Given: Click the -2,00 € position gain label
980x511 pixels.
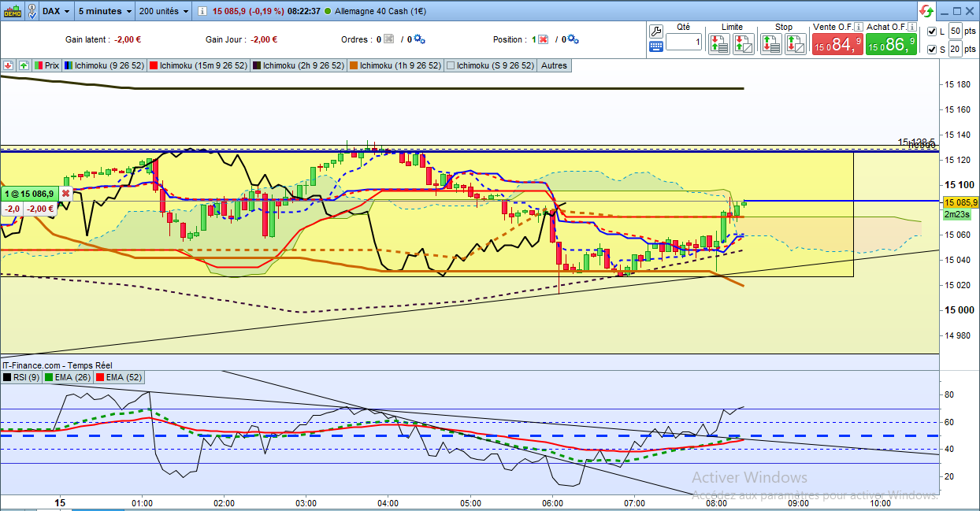Looking at the screenshot, I should 40,209.
